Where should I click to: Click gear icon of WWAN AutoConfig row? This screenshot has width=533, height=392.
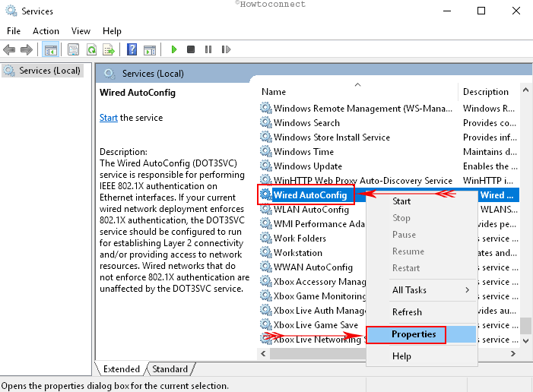tap(266, 267)
